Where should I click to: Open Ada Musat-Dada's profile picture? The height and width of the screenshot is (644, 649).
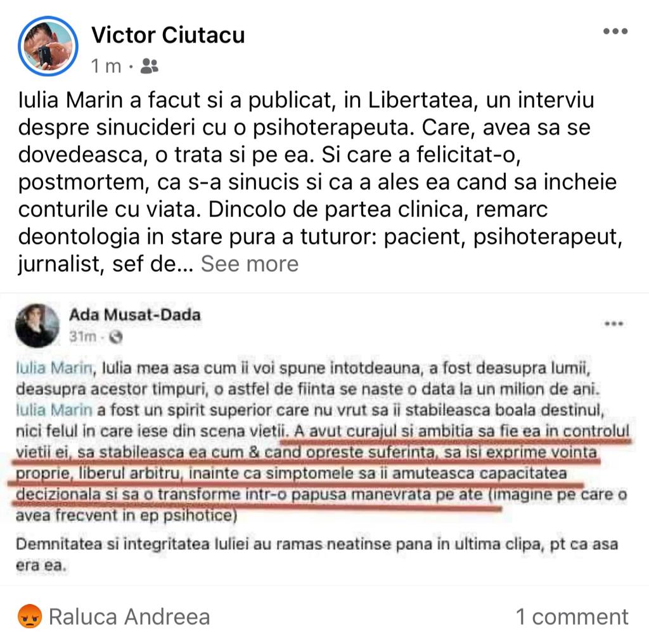[37, 326]
